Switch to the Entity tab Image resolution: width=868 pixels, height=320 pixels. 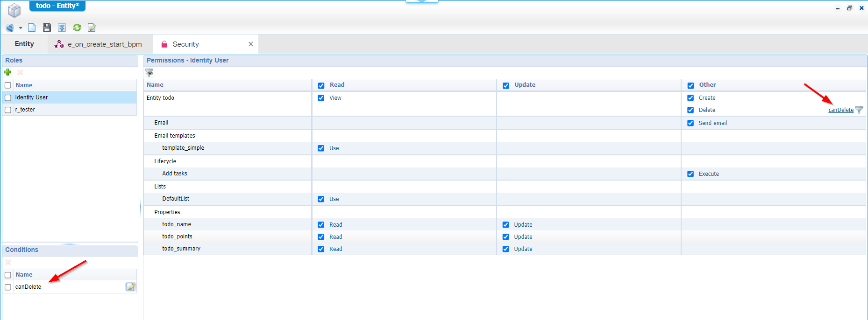pyautogui.click(x=24, y=44)
